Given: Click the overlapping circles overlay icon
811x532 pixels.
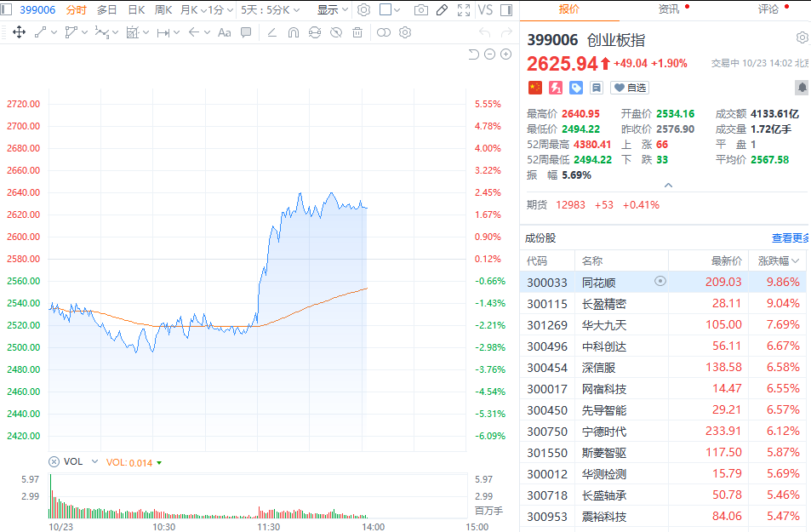Looking at the screenshot, I should (384, 32).
